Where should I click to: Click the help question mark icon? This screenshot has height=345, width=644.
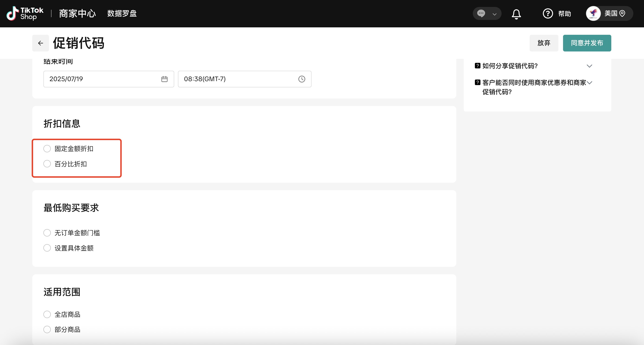pyautogui.click(x=547, y=13)
